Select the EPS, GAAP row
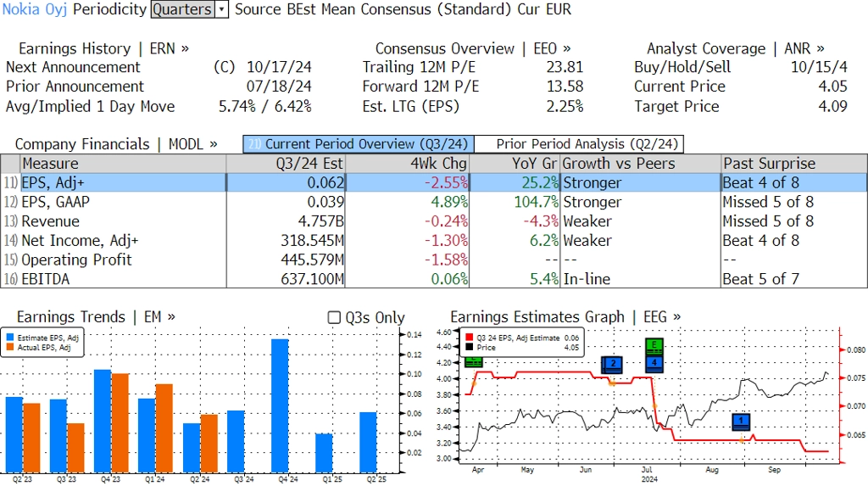 coord(434,202)
